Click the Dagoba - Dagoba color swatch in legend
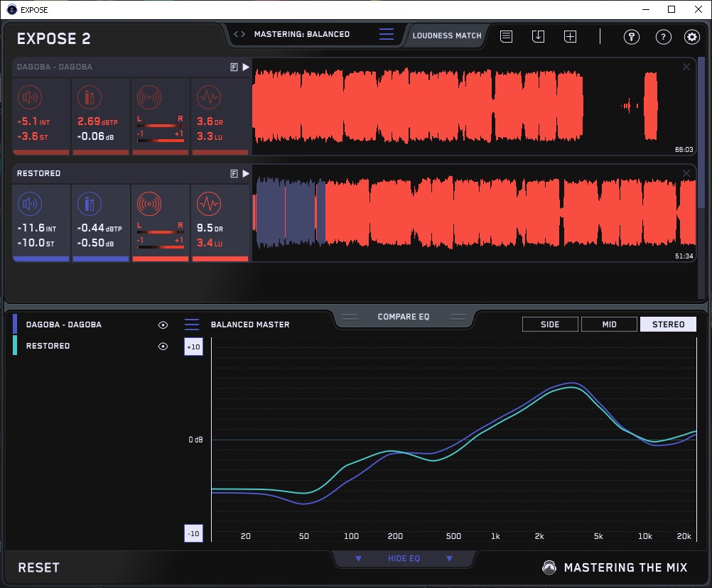This screenshot has width=712, height=588. click(x=15, y=325)
